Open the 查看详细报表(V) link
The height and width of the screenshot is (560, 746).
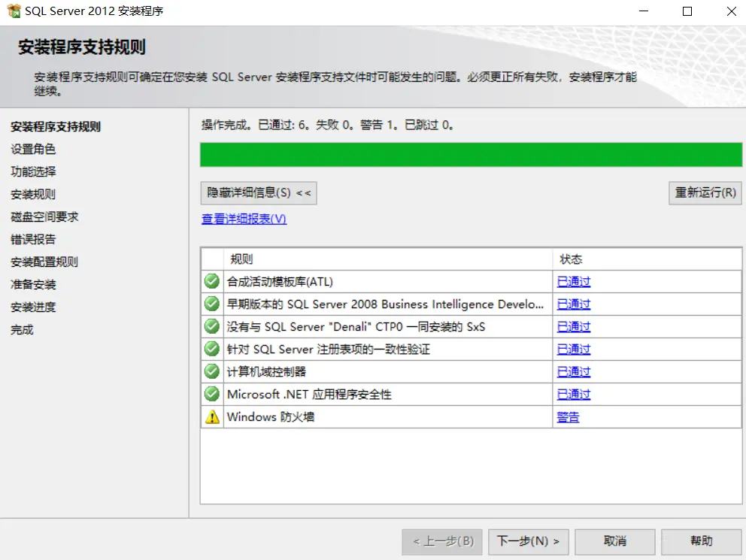click(x=244, y=219)
